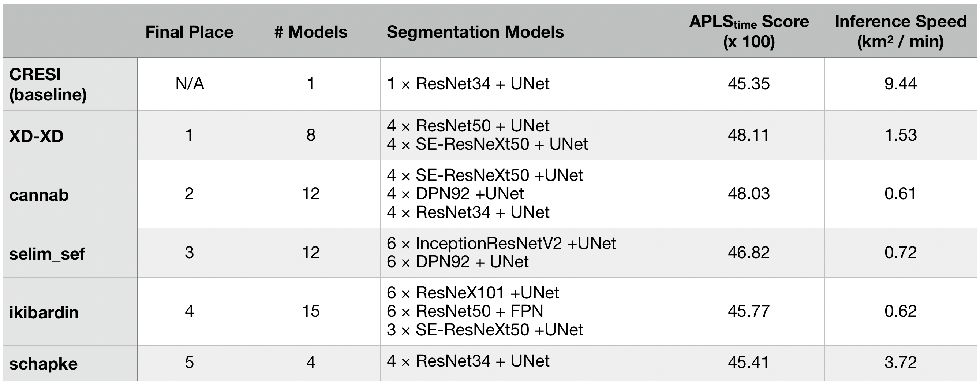
Task: Select the schapke row label
Action: coord(44,364)
